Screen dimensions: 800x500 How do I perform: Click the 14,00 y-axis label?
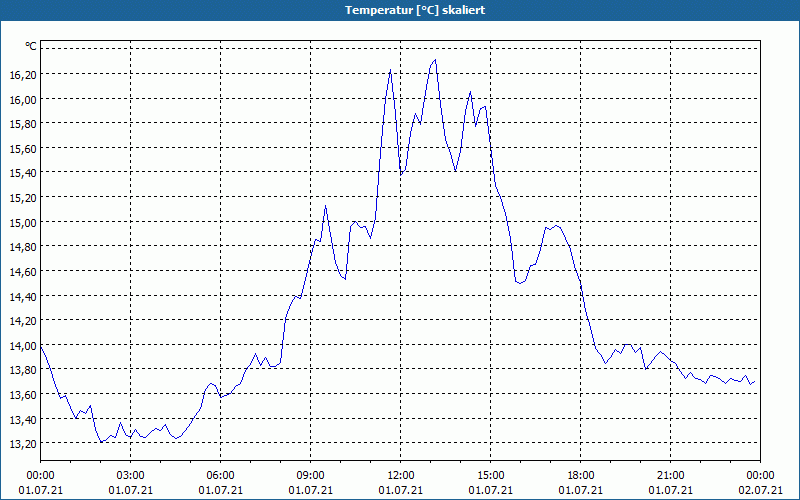[x=23, y=346]
